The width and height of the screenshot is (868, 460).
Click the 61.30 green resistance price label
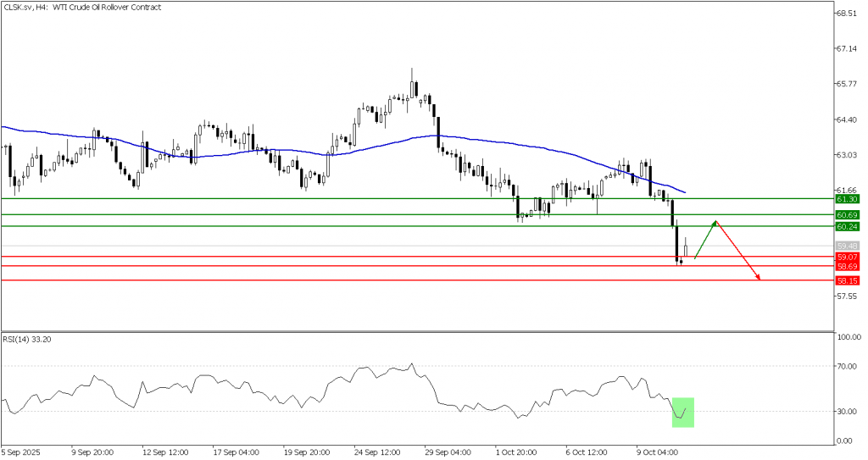[x=847, y=198]
